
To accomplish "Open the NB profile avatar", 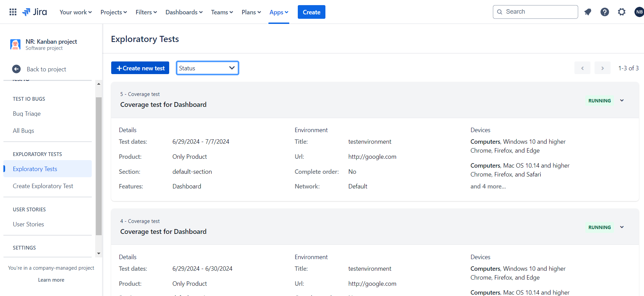I will (x=639, y=12).
